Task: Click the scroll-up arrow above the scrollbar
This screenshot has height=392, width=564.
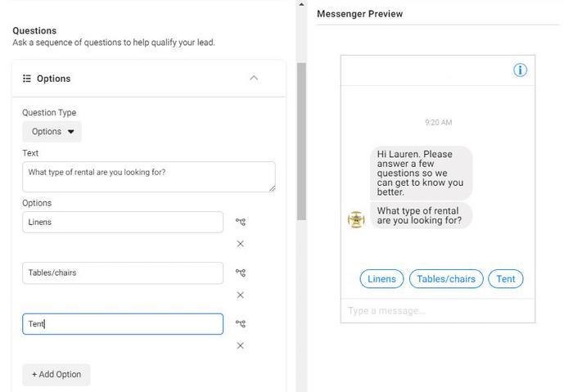Action: (x=301, y=4)
